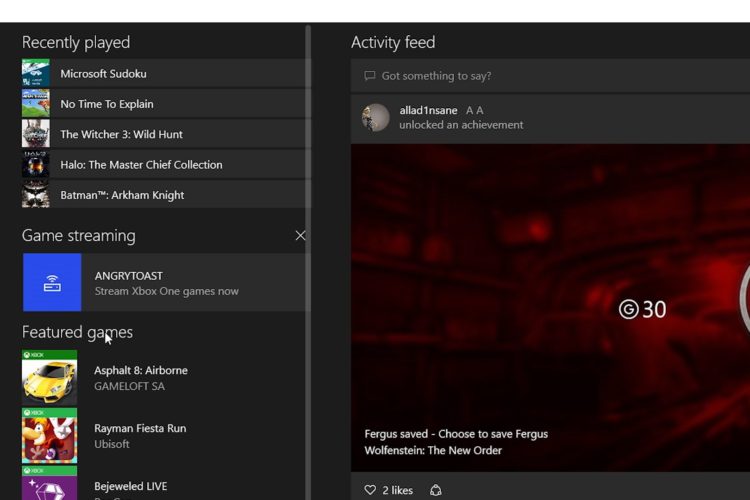Viewport: 750px width, 500px height.
Task: Open Microsoft Sudoku game thumbnail icon
Action: pos(35,73)
